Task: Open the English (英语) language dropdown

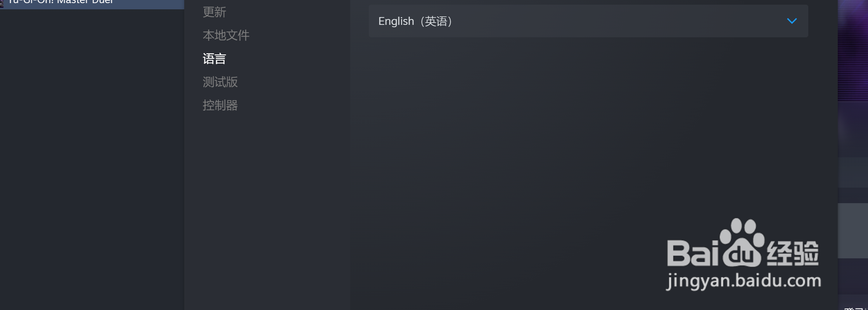Action: coord(588,21)
